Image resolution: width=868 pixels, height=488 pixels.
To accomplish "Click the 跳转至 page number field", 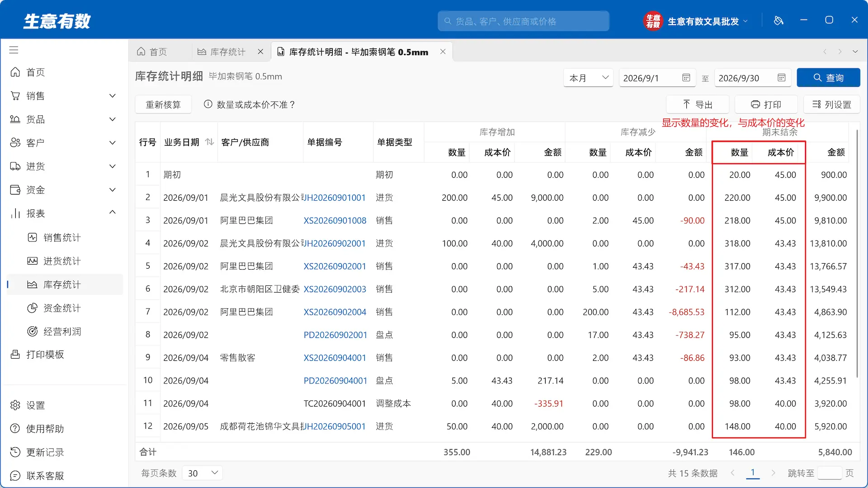I will click(830, 473).
